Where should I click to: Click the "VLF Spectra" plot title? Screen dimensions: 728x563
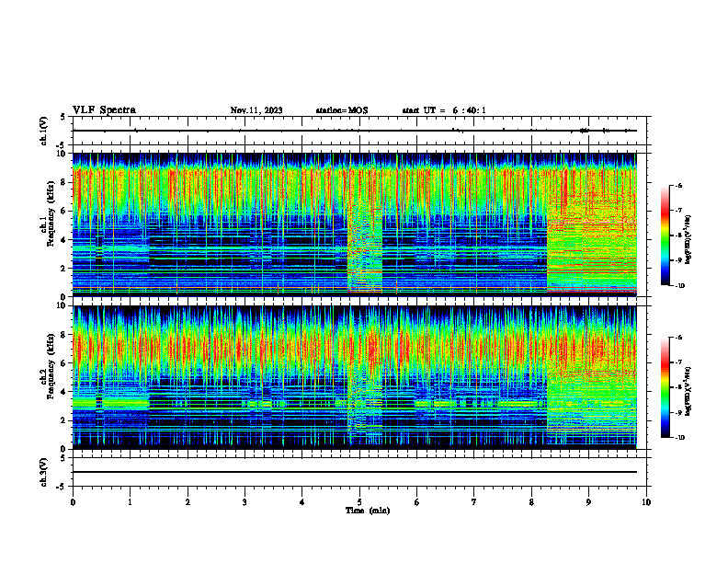pyautogui.click(x=104, y=110)
